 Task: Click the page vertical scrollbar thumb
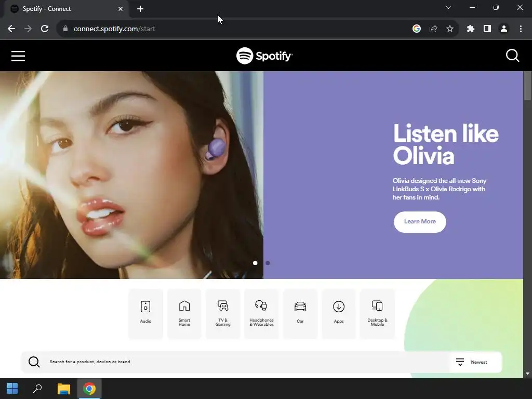point(528,86)
